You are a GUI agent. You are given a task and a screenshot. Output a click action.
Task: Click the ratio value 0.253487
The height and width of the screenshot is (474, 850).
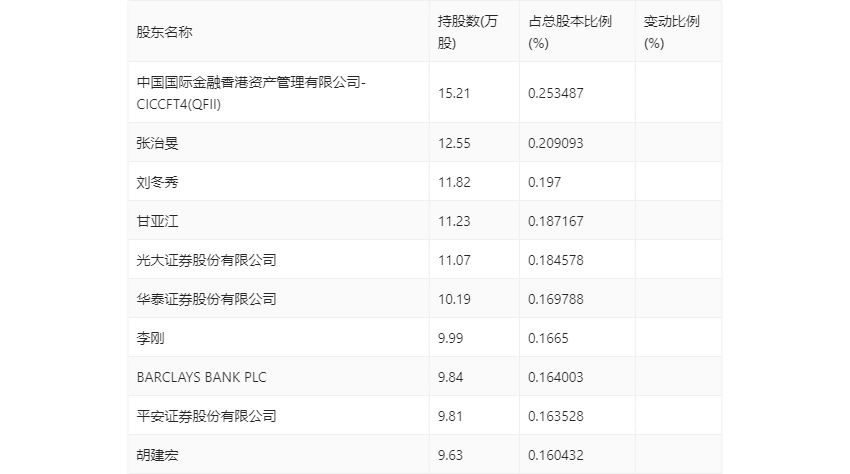pos(556,93)
